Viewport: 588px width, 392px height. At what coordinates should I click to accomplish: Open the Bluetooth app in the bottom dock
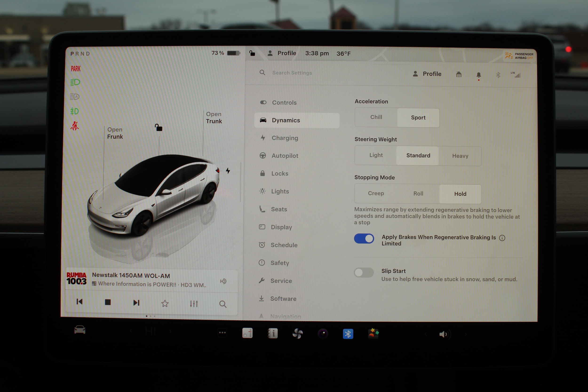[348, 334]
